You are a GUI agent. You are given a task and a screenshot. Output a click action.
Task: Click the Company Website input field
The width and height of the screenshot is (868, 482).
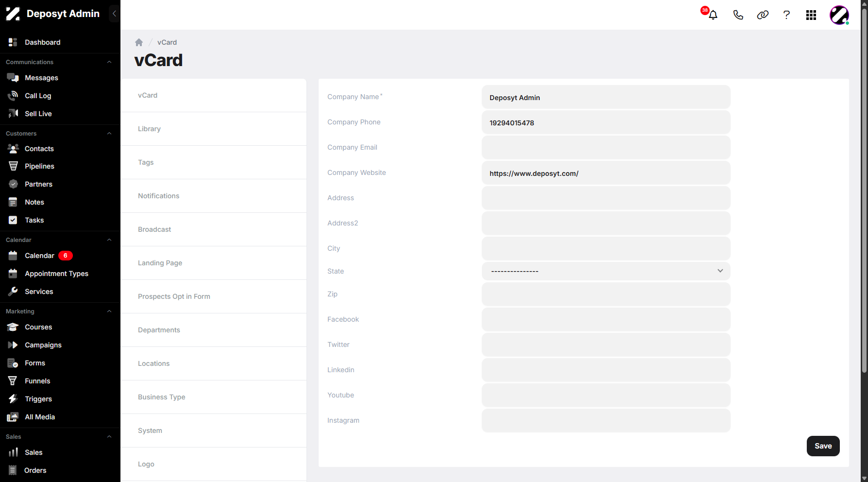pos(606,172)
